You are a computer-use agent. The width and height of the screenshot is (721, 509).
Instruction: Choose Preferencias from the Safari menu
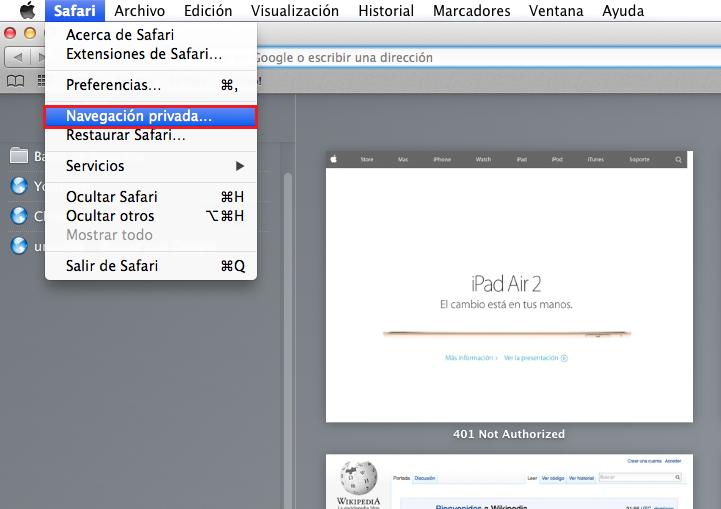[150, 85]
